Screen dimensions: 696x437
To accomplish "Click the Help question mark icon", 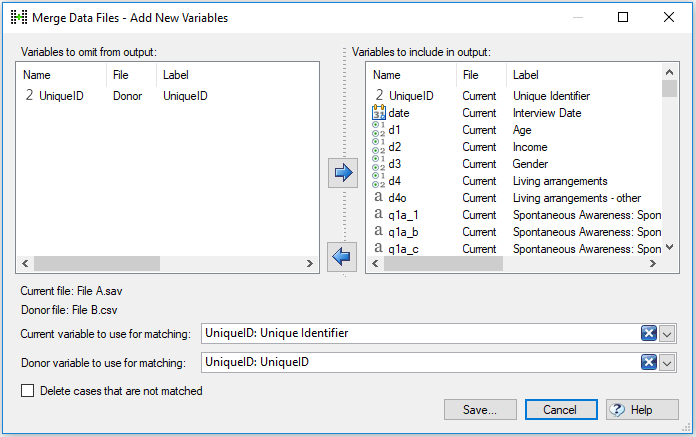I will tap(617, 409).
